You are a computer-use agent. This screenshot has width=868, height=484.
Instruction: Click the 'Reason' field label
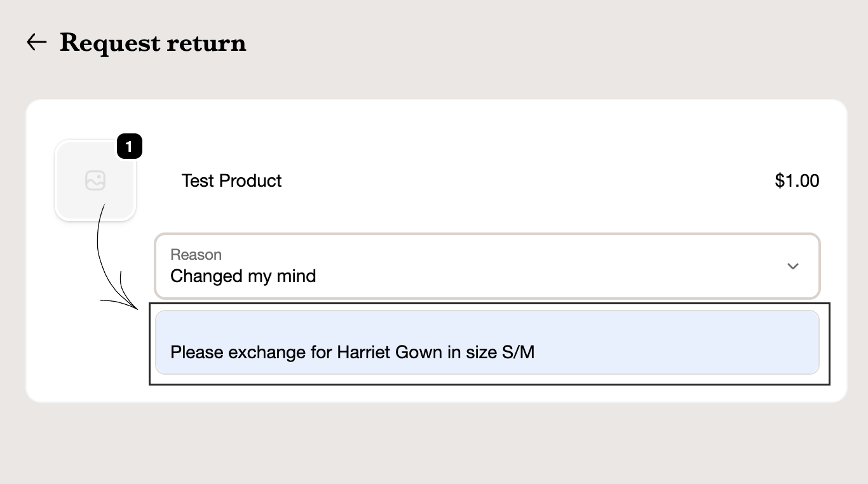[x=196, y=255]
